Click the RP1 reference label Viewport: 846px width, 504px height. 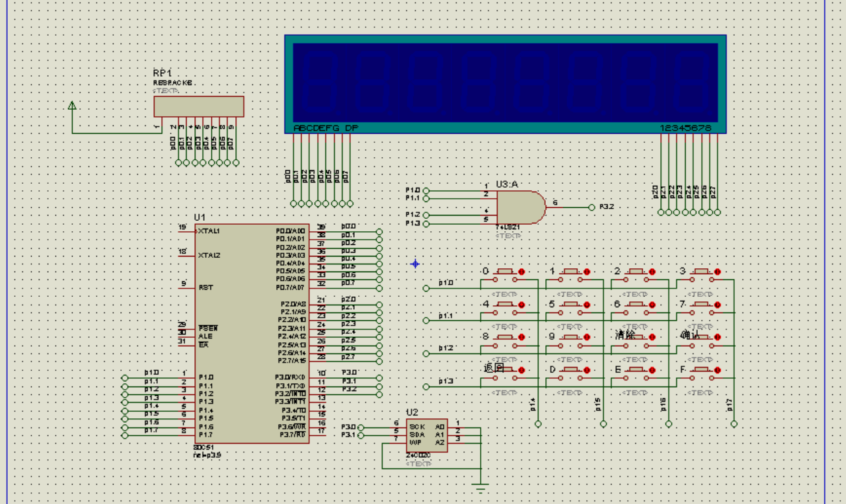coord(162,73)
